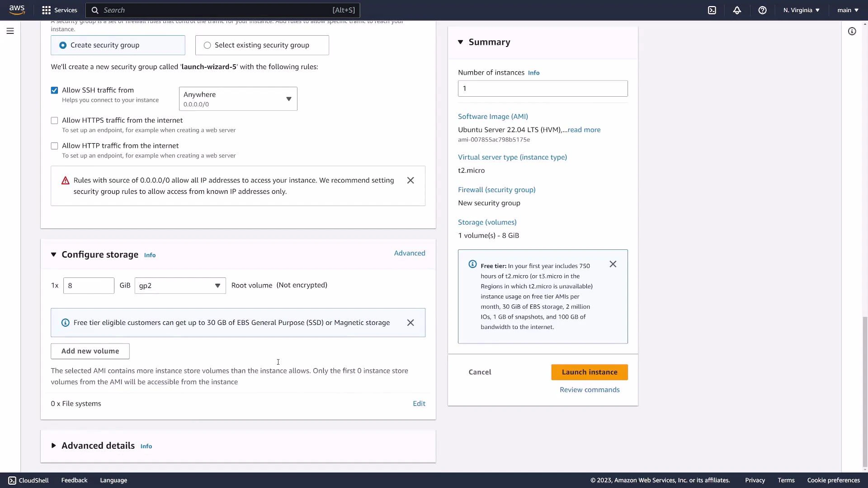Screen dimensions: 868x488
Task: Open CloudShell from the top navigation
Action: 712,10
